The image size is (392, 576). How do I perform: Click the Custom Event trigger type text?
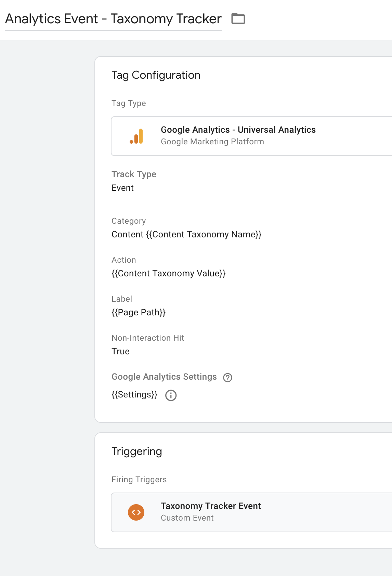187,518
